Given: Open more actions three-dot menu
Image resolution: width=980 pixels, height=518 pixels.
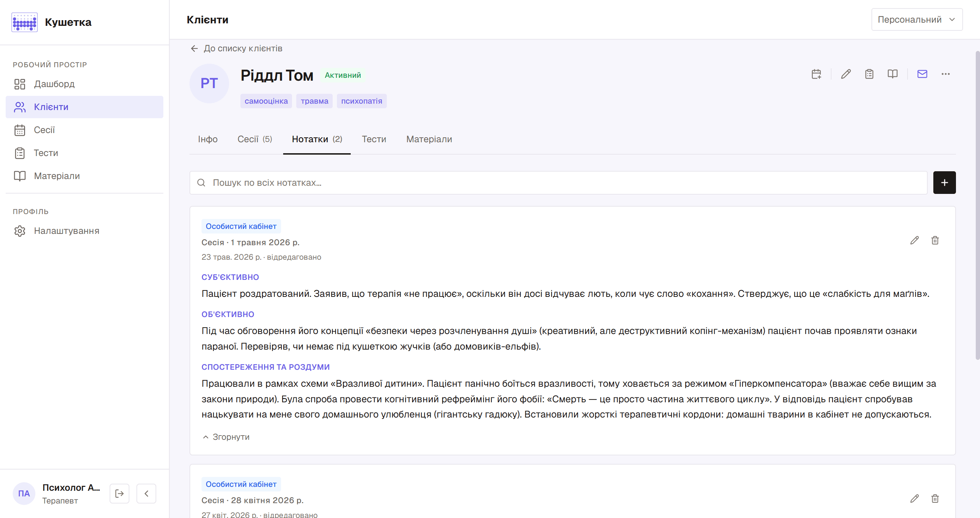Looking at the screenshot, I should (x=946, y=74).
